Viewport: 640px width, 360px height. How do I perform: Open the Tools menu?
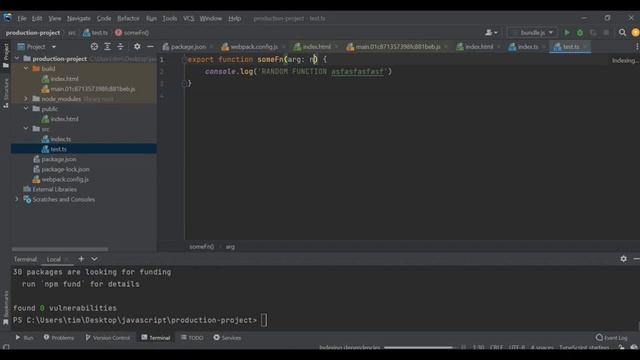click(170, 18)
